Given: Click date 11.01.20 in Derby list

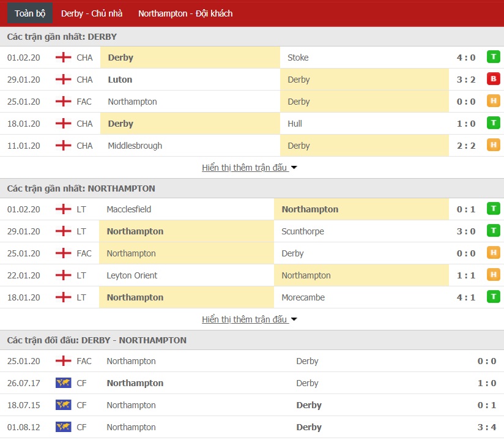Looking at the screenshot, I should point(24,146).
